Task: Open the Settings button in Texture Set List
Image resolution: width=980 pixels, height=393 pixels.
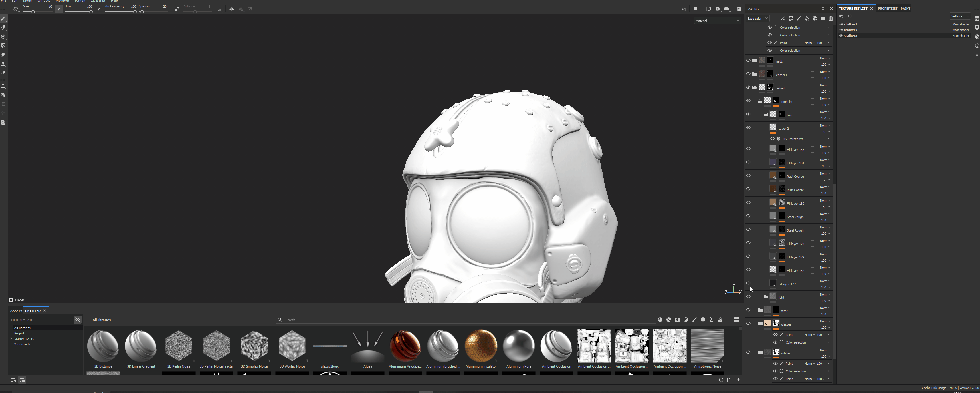Action: tap(959, 16)
